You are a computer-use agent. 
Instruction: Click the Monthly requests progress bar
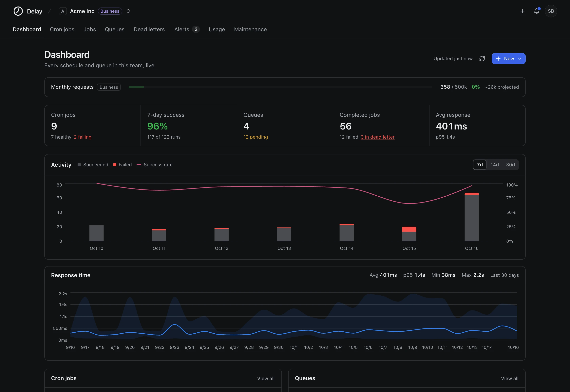280,87
